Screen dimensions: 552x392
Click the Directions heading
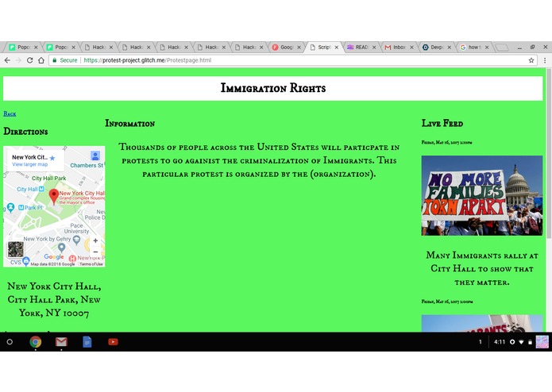tap(25, 132)
